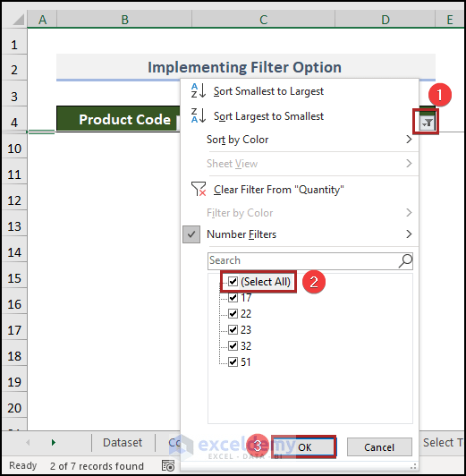This screenshot has width=466, height=476.
Task: Open the Sort by Color submenu
Action: pyautogui.click(x=300, y=140)
